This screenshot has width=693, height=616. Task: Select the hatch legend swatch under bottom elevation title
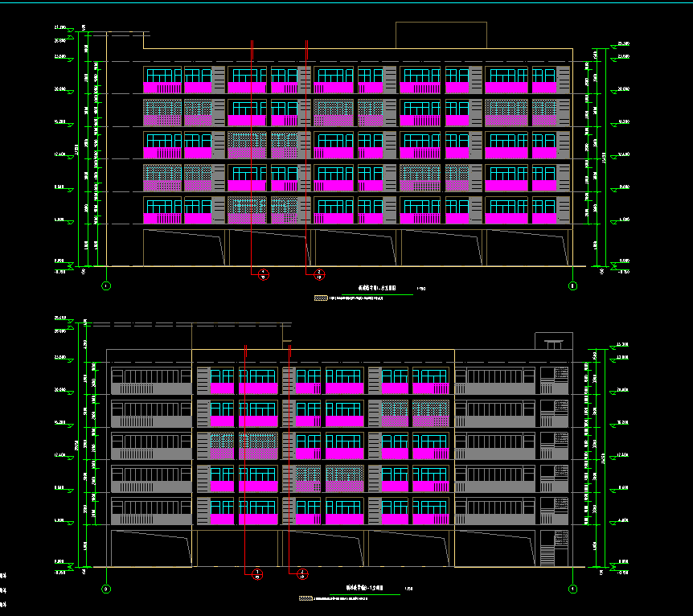click(x=305, y=598)
